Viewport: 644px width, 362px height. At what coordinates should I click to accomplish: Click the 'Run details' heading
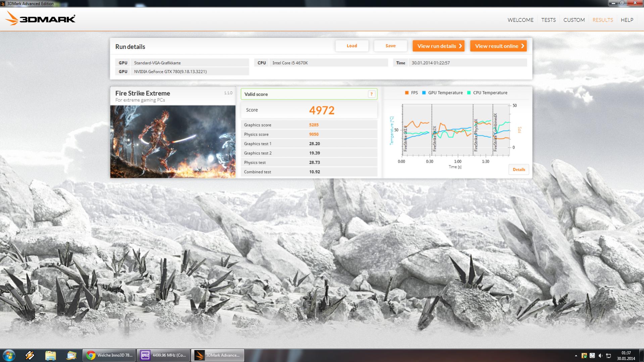[130, 47]
